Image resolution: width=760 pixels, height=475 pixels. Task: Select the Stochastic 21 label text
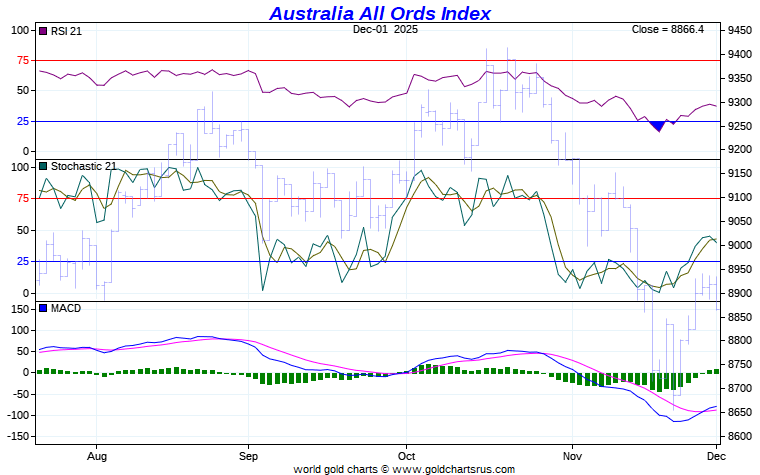[x=83, y=166]
